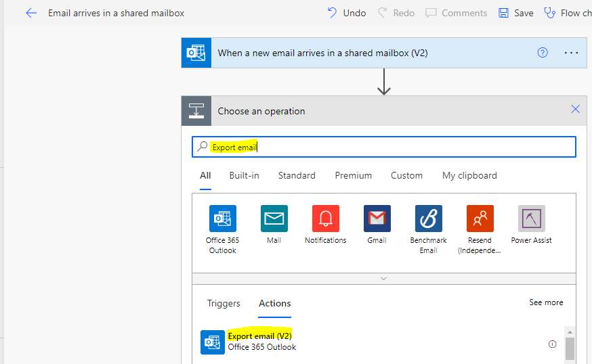Click the Export email search field
The height and width of the screenshot is (364, 592).
[x=384, y=147]
